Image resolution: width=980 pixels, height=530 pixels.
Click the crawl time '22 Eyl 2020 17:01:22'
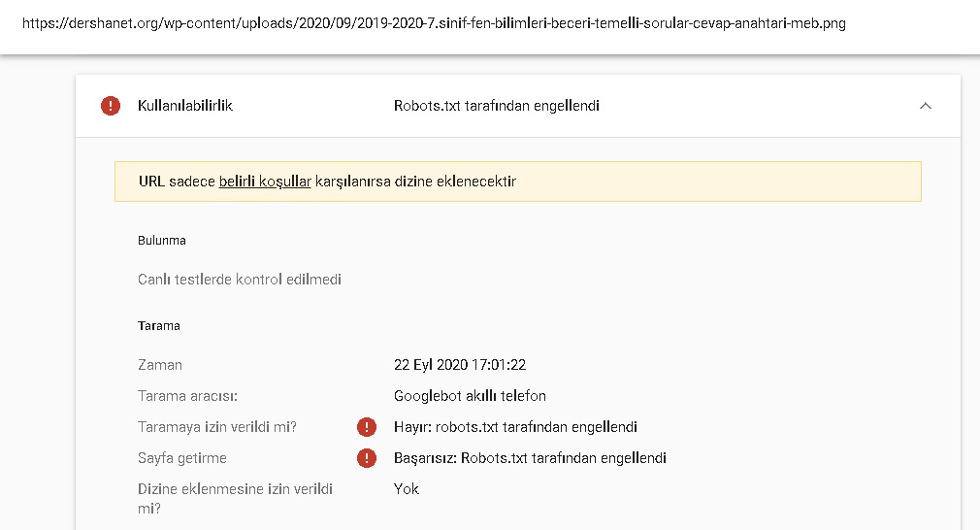point(460,365)
